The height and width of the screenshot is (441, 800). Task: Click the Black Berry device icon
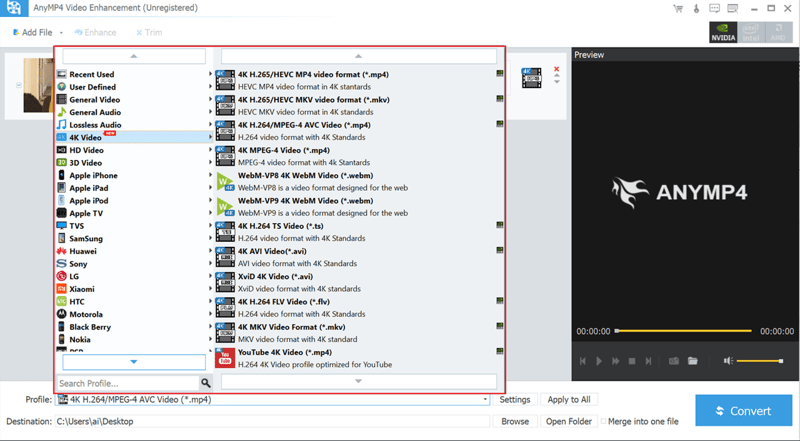pyautogui.click(x=61, y=327)
